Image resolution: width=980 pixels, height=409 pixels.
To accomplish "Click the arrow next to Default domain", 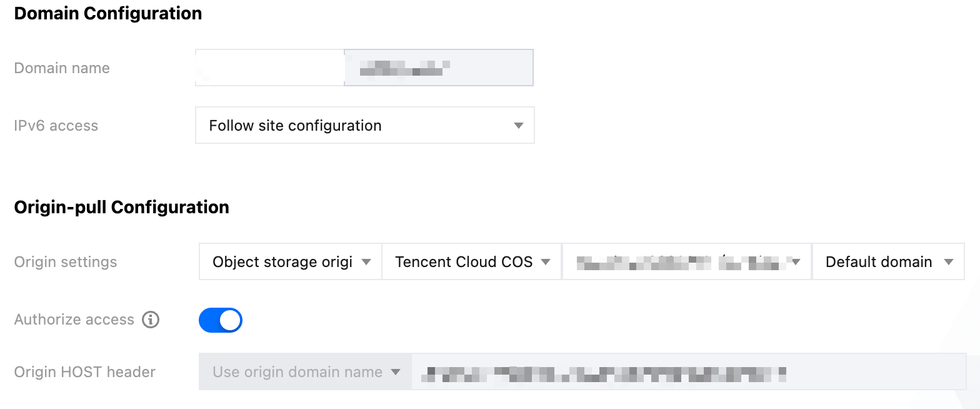I will (949, 262).
